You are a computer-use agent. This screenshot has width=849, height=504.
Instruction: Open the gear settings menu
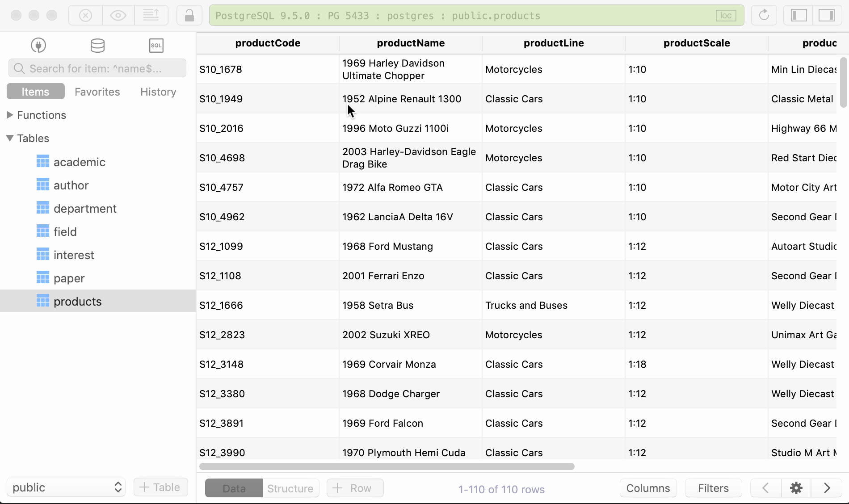point(796,488)
